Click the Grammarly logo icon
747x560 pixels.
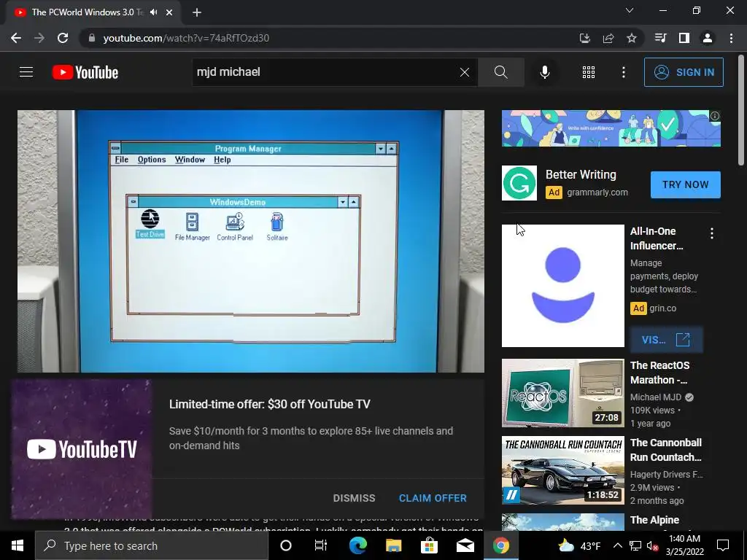click(x=519, y=183)
